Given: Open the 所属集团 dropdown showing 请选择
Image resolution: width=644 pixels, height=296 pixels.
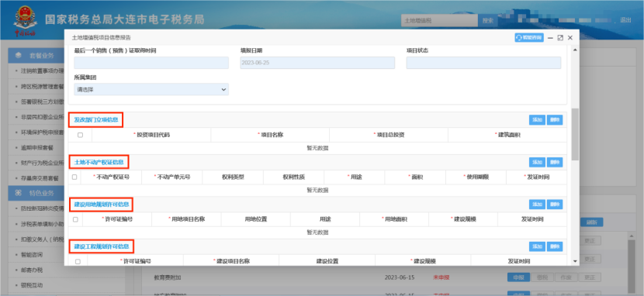Looking at the screenshot, I should click(151, 89).
